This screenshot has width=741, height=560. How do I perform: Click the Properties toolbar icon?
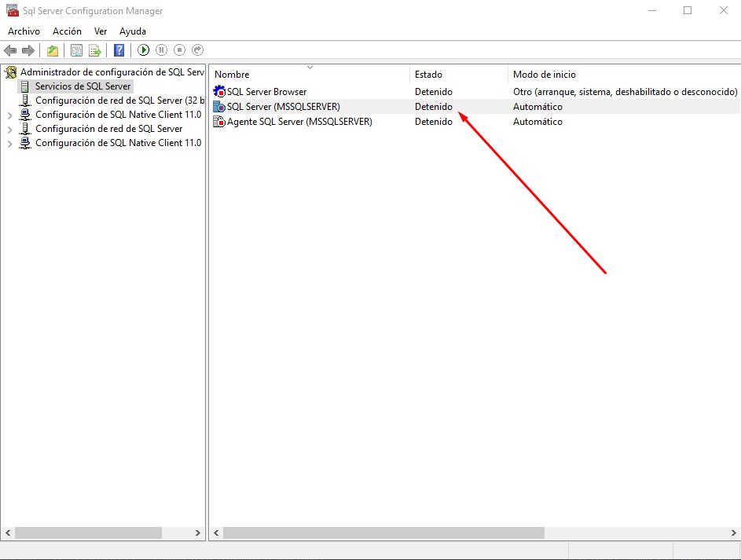point(77,49)
